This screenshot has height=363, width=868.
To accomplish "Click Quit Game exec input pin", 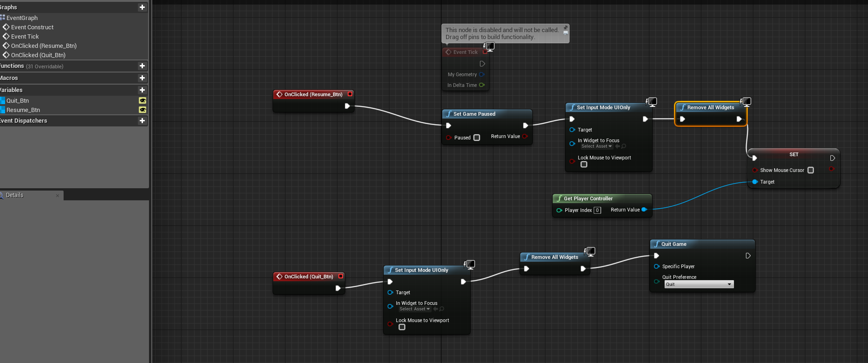I will (656, 256).
